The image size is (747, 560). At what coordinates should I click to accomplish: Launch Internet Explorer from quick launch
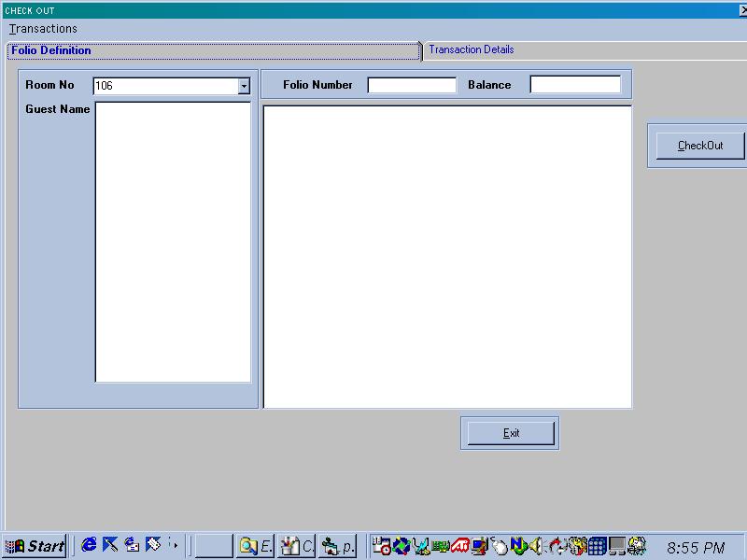click(x=89, y=544)
